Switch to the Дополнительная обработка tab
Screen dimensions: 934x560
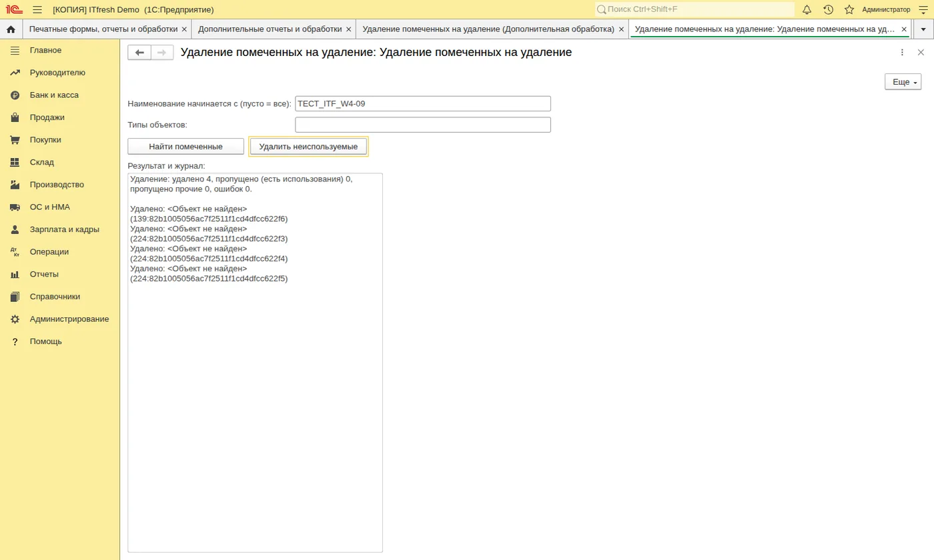[488, 29]
